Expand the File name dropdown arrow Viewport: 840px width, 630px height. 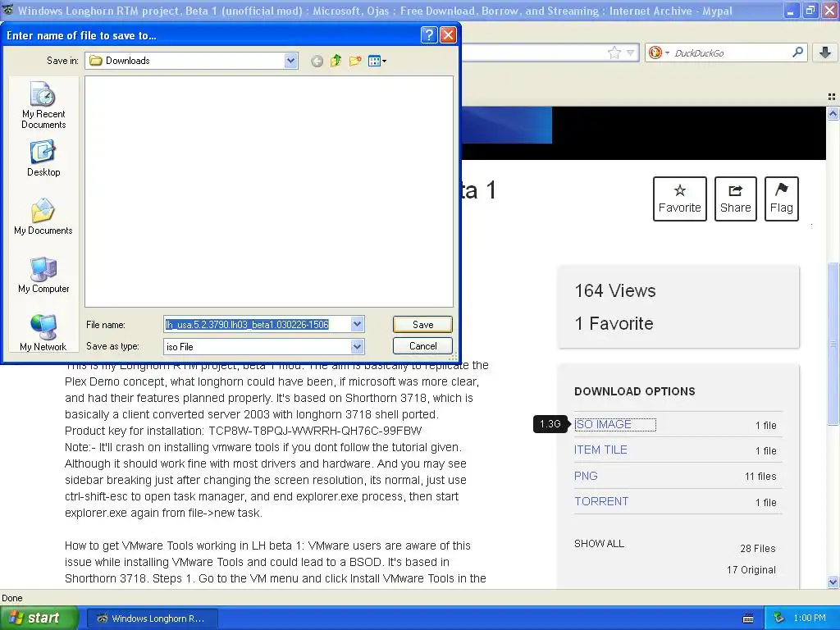click(358, 324)
